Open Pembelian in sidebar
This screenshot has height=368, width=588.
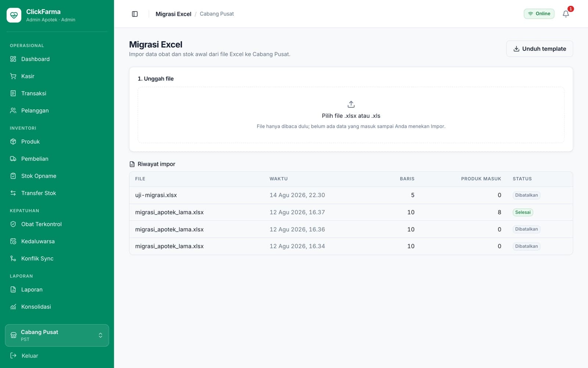pyautogui.click(x=57, y=159)
